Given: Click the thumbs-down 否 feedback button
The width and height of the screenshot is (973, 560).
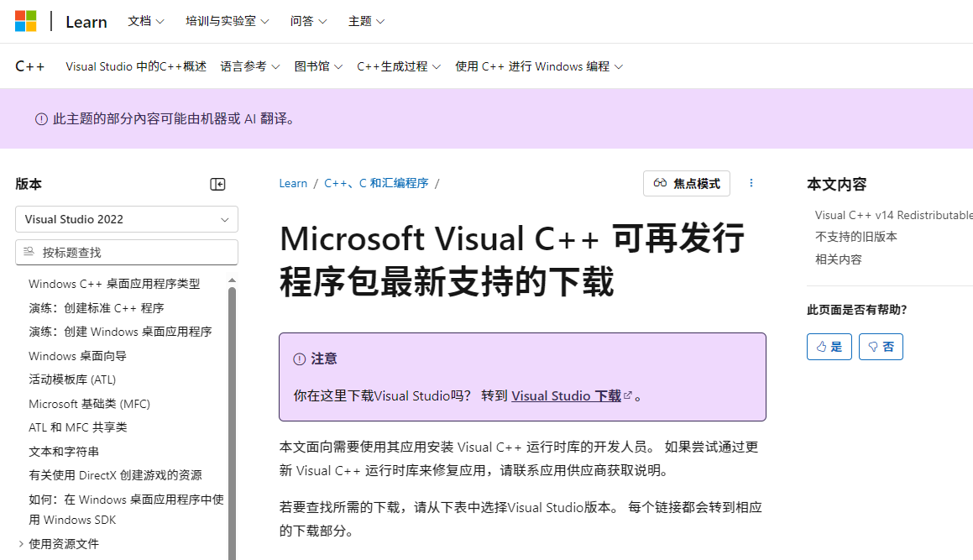Looking at the screenshot, I should [881, 347].
